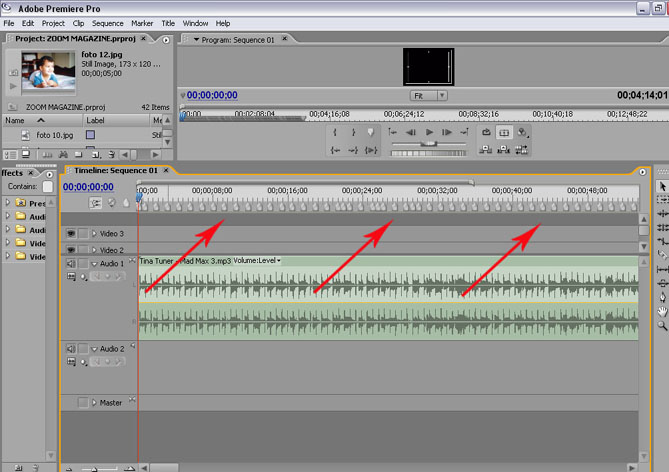Mute Audio 1 track speaker toggle
669x472 pixels.
[71, 264]
